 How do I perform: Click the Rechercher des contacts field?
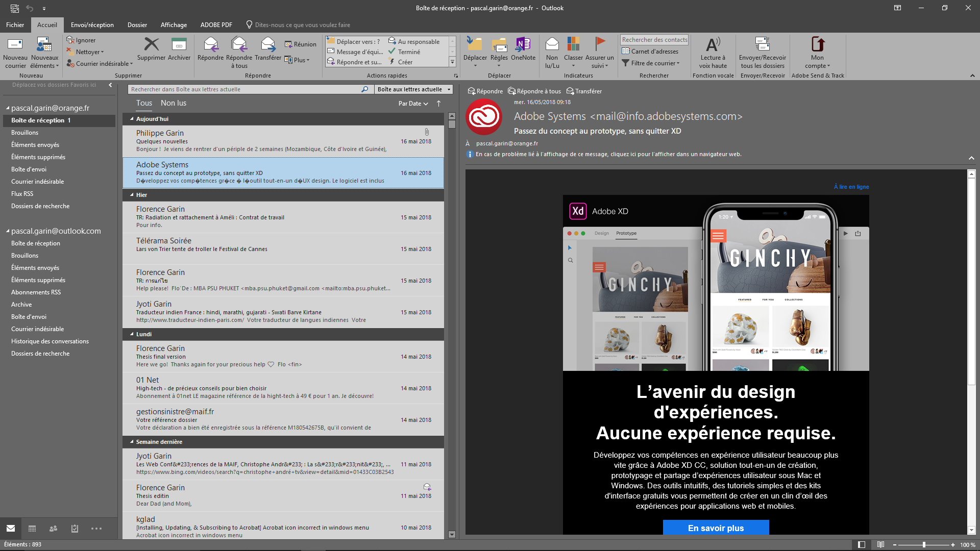click(654, 40)
